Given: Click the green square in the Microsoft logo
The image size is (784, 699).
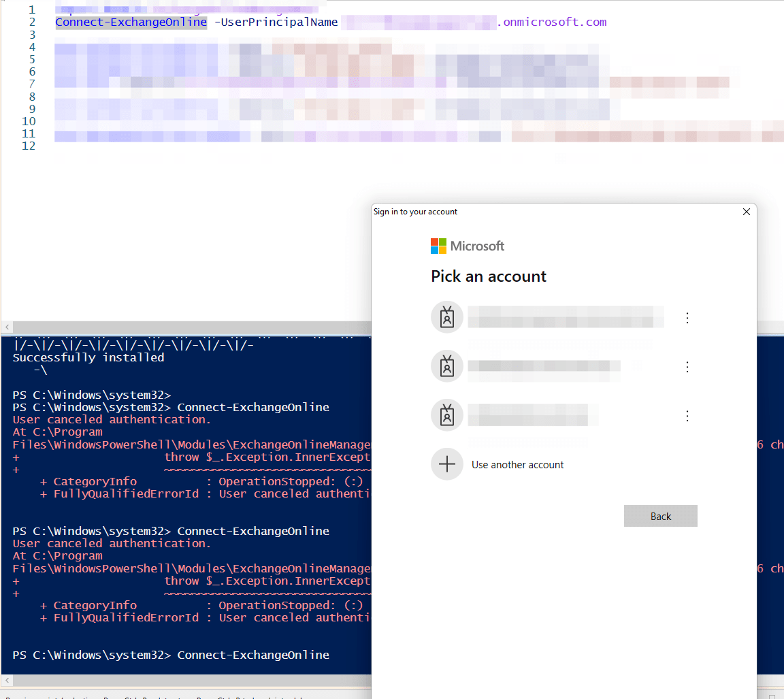Looking at the screenshot, I should point(441,242).
